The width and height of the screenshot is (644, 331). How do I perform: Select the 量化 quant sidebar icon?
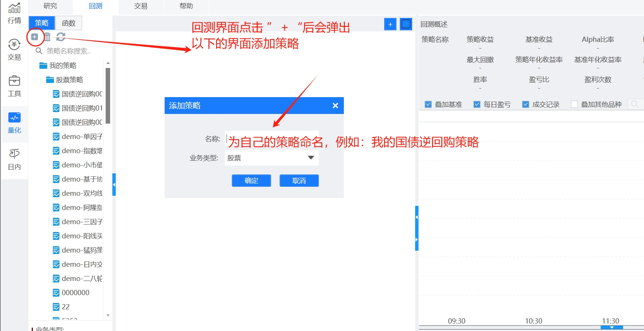(14, 123)
